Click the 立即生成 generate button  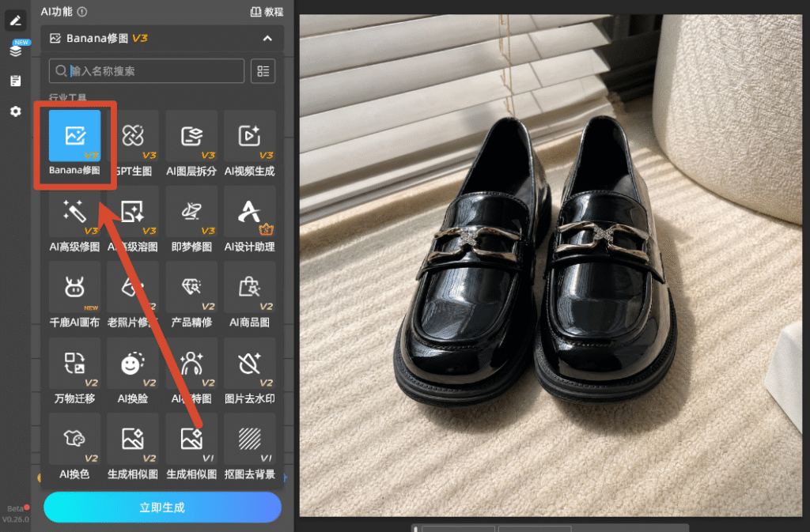[x=162, y=507]
